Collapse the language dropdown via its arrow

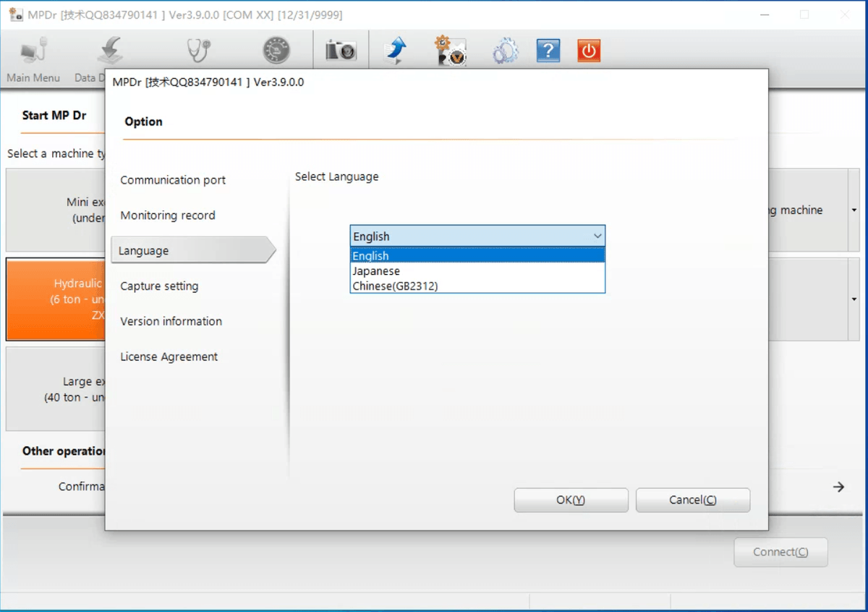click(597, 237)
